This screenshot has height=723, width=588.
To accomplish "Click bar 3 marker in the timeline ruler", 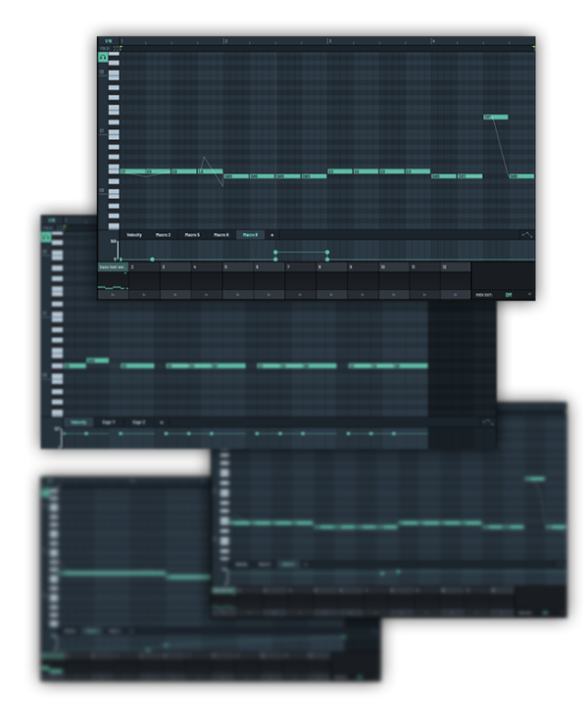I will 328,41.
